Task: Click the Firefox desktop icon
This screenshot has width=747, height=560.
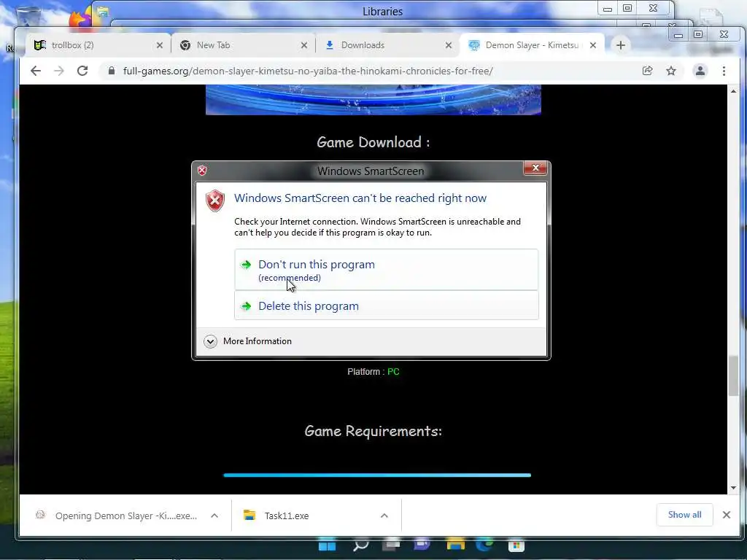Action: 80,19
